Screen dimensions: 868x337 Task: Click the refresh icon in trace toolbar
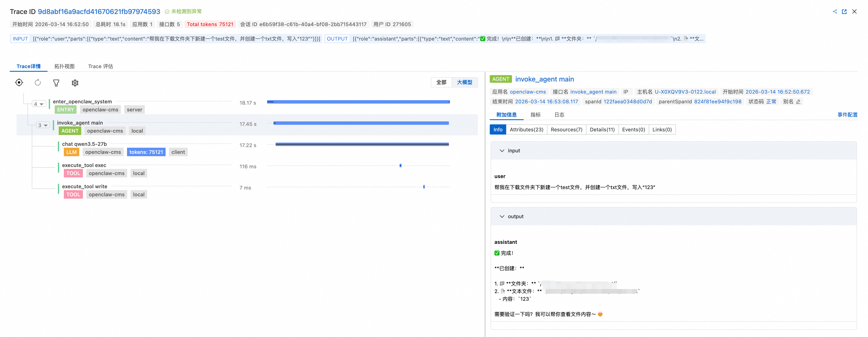38,83
